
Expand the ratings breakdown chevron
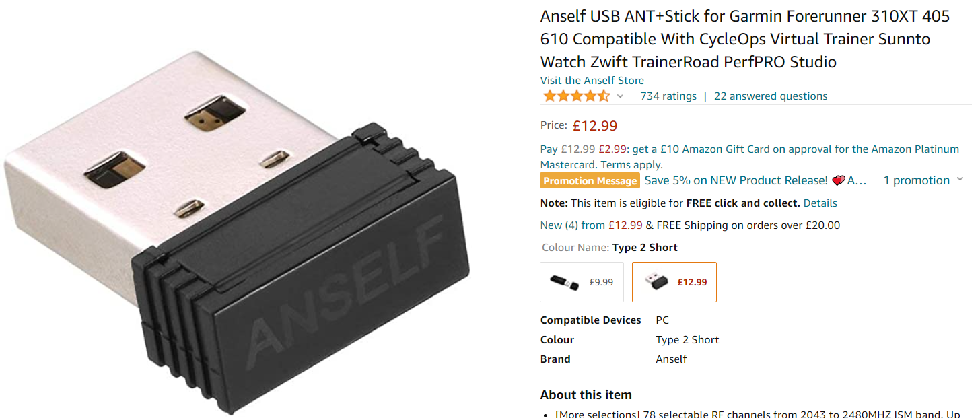(620, 96)
